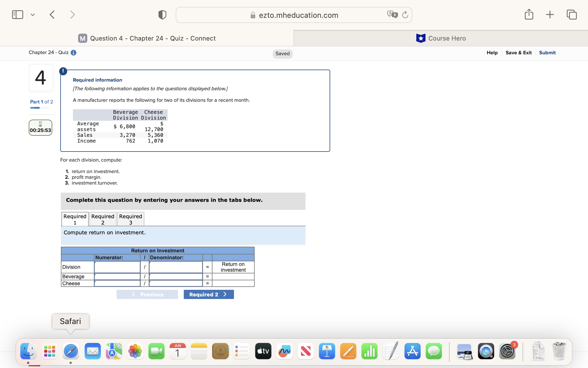Toggle the Safari sidebar
Image resolution: width=588 pixels, height=368 pixels.
coord(18,14)
